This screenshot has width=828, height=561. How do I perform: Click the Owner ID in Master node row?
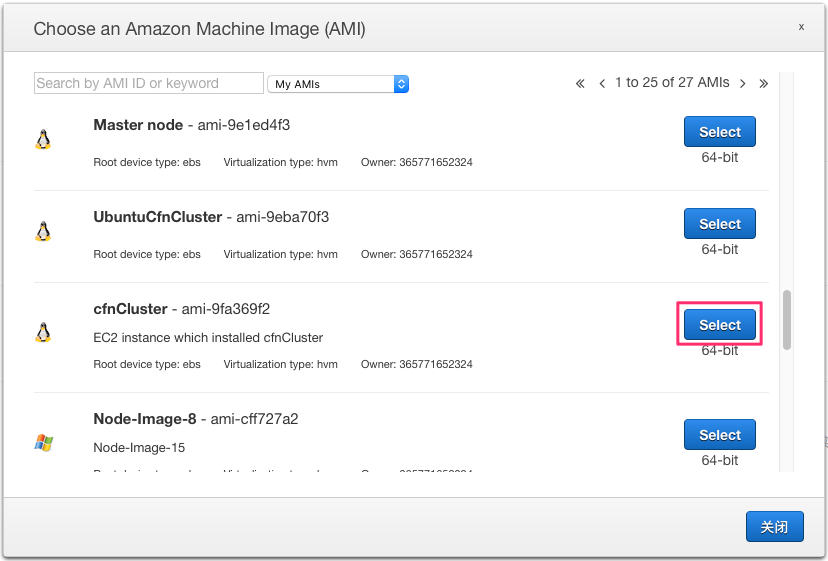tap(417, 162)
